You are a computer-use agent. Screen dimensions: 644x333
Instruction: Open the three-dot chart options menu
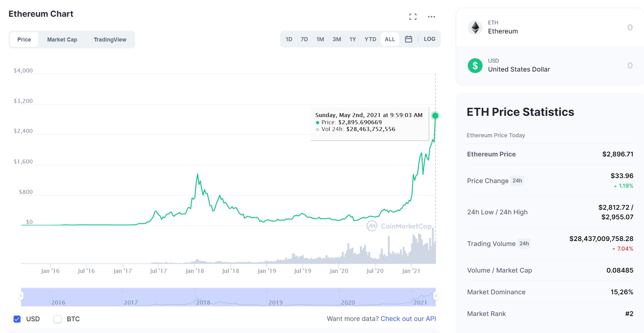(431, 17)
